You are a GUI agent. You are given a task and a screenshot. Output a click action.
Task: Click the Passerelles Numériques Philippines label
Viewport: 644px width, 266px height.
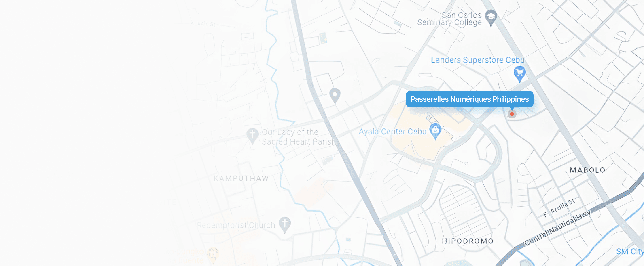click(x=470, y=99)
